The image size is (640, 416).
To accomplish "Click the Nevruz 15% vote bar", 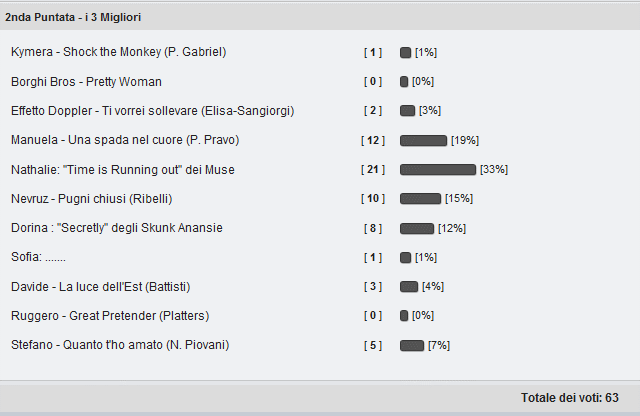I will click(x=420, y=199).
